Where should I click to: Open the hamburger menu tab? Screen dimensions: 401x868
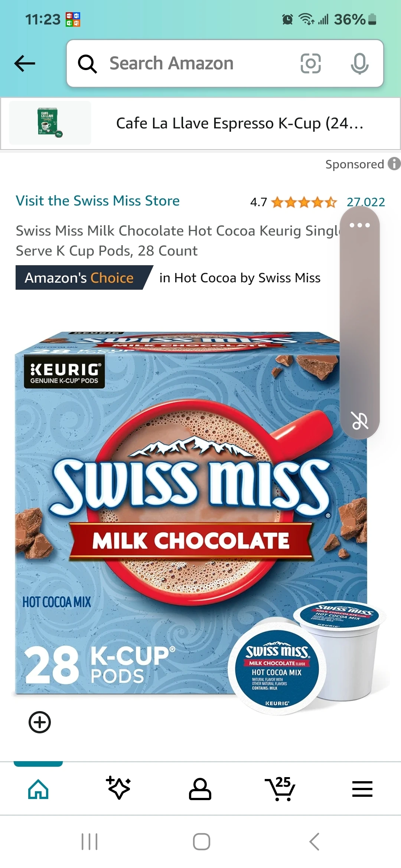362,789
